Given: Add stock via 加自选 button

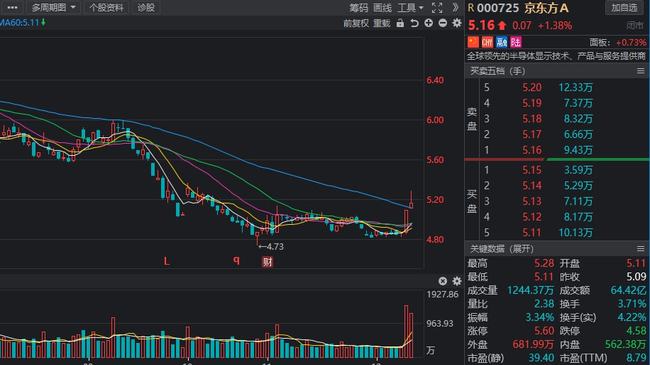Looking at the screenshot, I should click(x=624, y=7).
